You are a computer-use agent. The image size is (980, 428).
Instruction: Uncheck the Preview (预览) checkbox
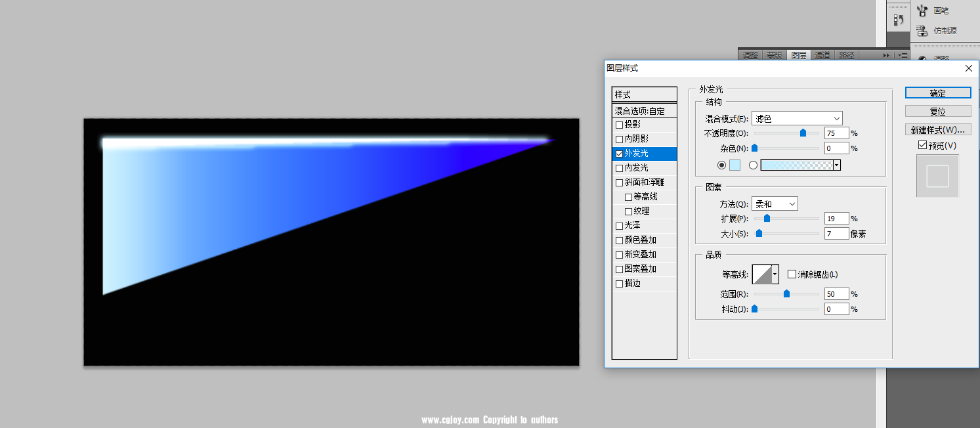pos(923,145)
